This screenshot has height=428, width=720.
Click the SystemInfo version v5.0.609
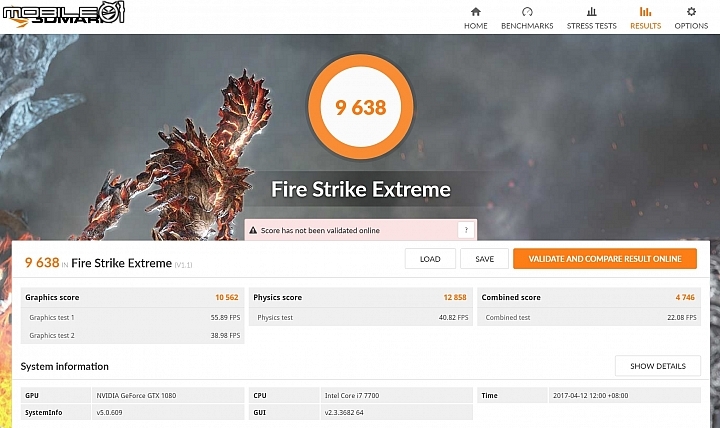[109, 412]
